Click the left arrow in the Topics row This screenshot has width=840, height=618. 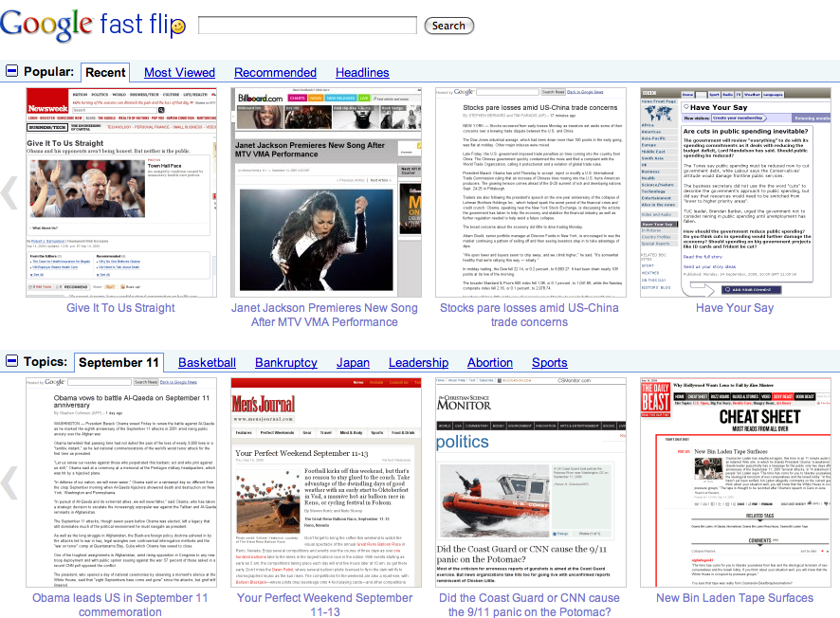[9, 482]
